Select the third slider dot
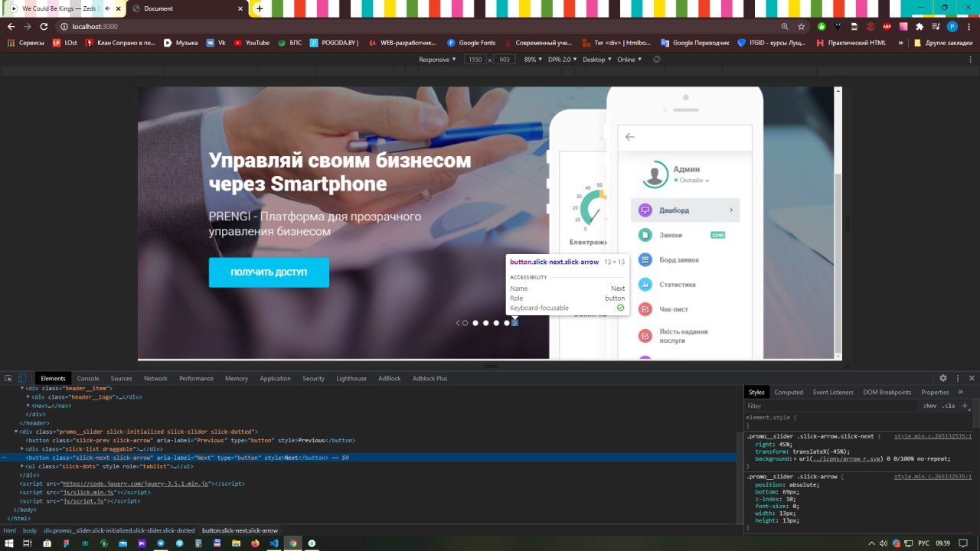 485,323
